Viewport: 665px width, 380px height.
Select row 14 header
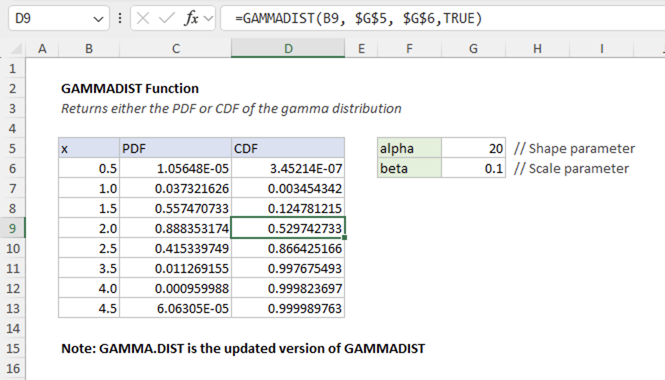pyautogui.click(x=13, y=328)
